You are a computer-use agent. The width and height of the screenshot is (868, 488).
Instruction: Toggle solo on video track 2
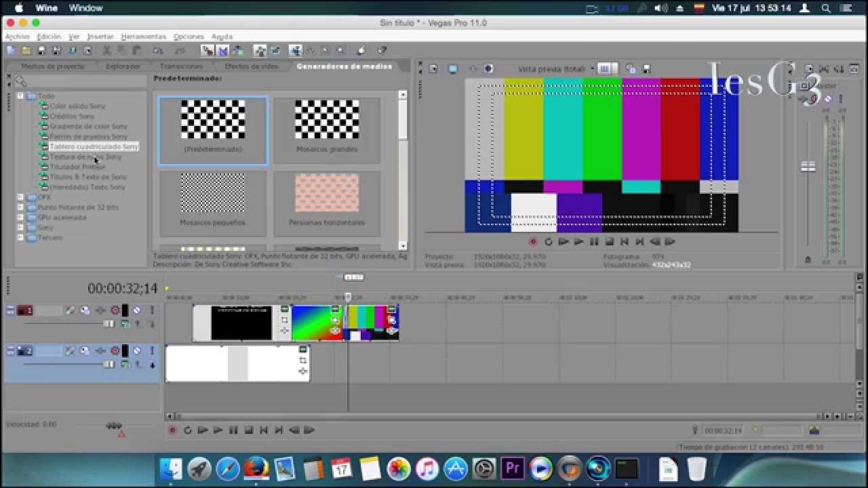tap(152, 350)
